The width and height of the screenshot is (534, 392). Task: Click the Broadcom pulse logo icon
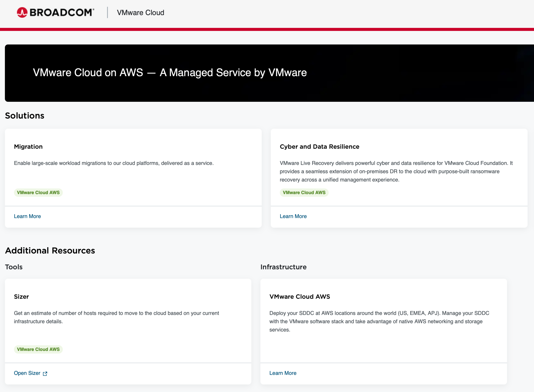[x=22, y=13]
